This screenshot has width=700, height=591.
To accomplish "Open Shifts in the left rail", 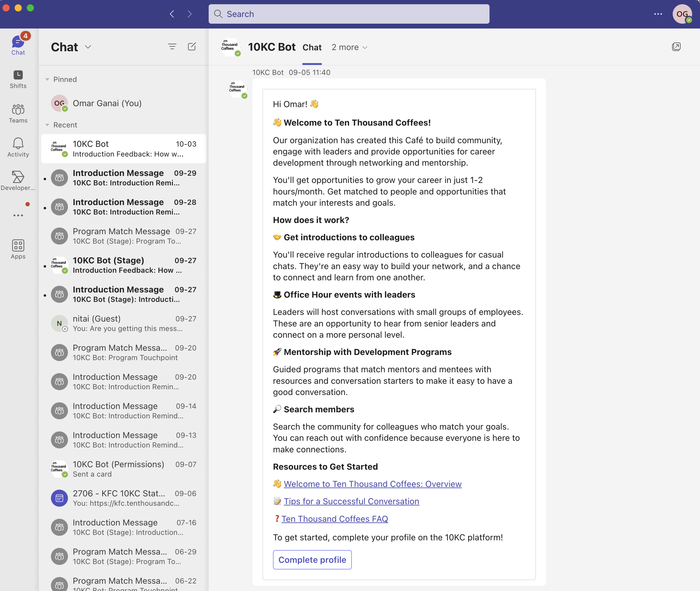I will (18, 79).
